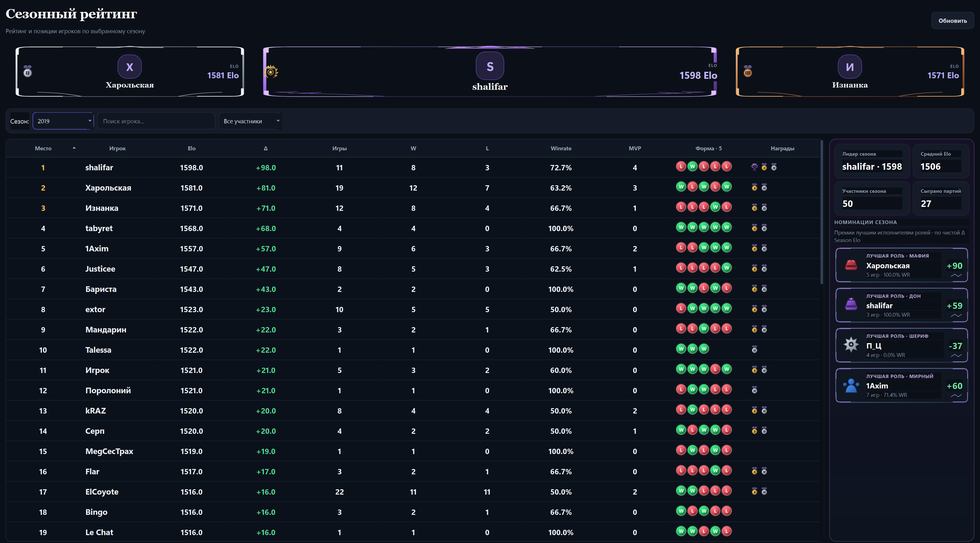Click the sheriff star badge icon
Viewport: 980px width, 543px height.
(x=851, y=345)
